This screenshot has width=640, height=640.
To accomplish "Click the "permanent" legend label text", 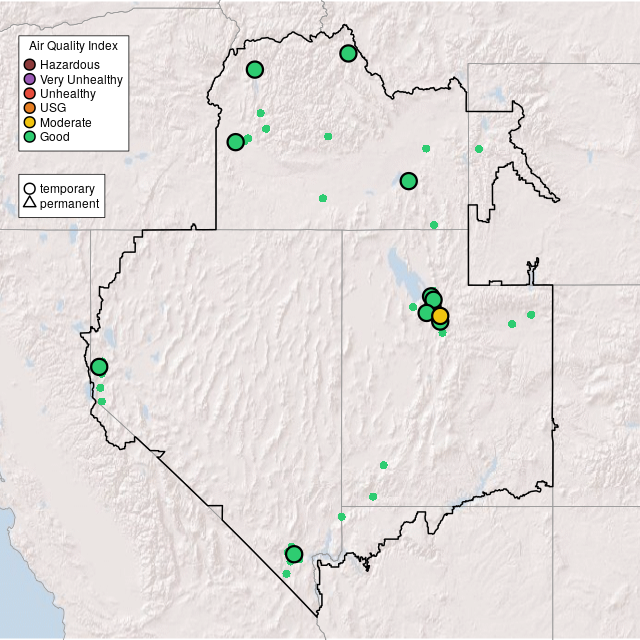I will tap(69, 204).
